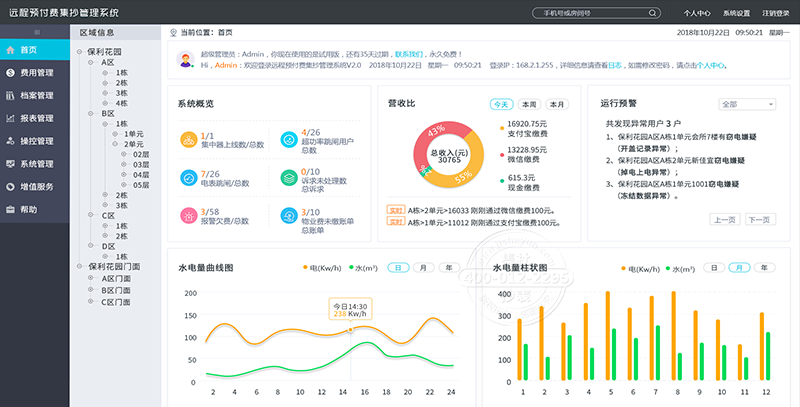Click the phone or room number search field

590,14
